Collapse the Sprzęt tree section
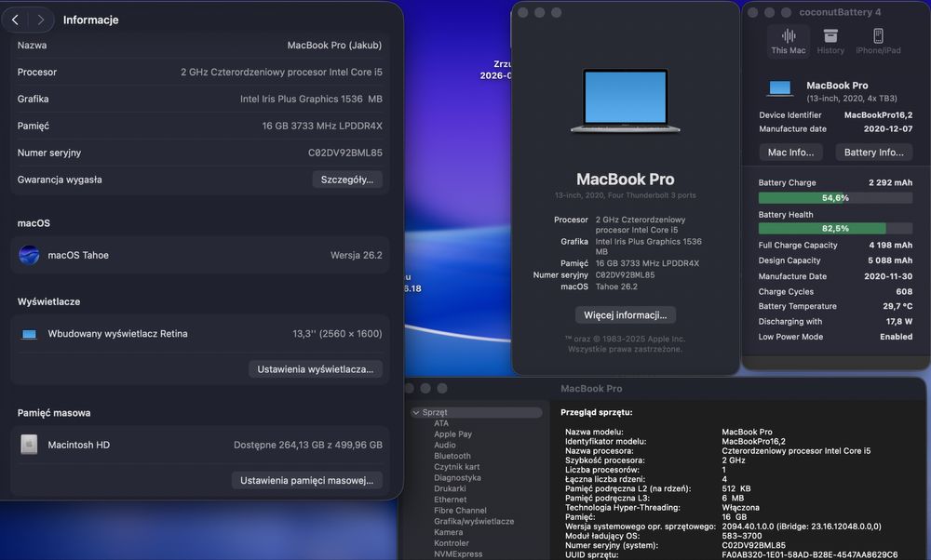Viewport: 931px width, 560px height. 416,412
